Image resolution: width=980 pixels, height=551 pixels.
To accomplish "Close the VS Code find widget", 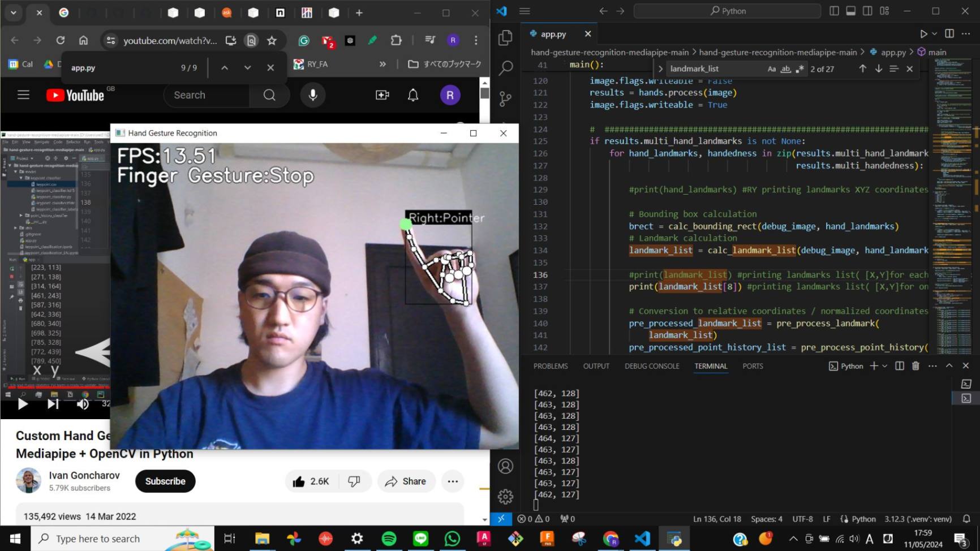I will pyautogui.click(x=909, y=68).
